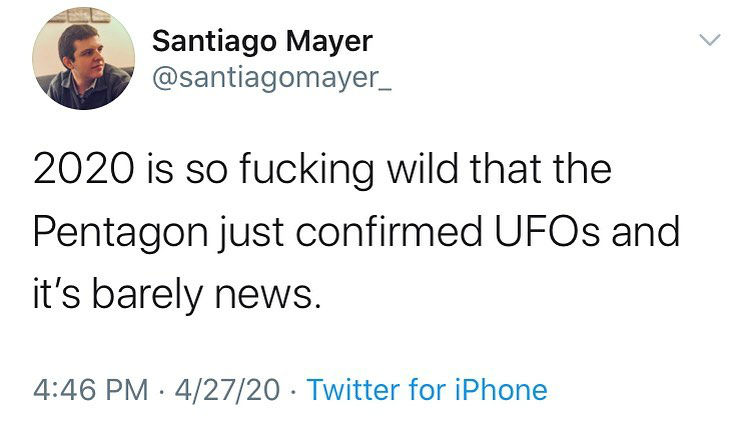This screenshot has height=424, width=737.
Task: Click the word "just" in the tweet
Action: click(240, 233)
